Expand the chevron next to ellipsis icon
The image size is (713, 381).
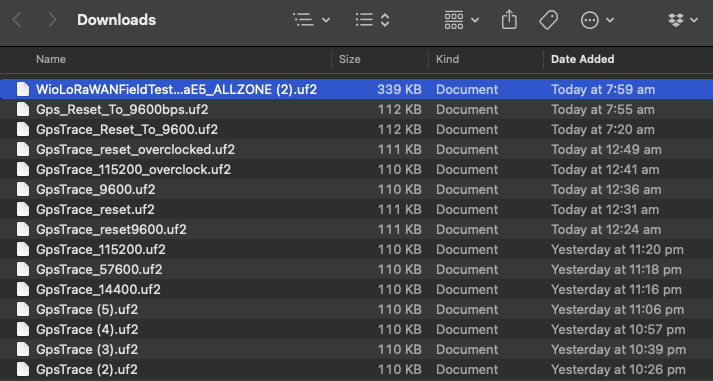pyautogui.click(x=610, y=20)
